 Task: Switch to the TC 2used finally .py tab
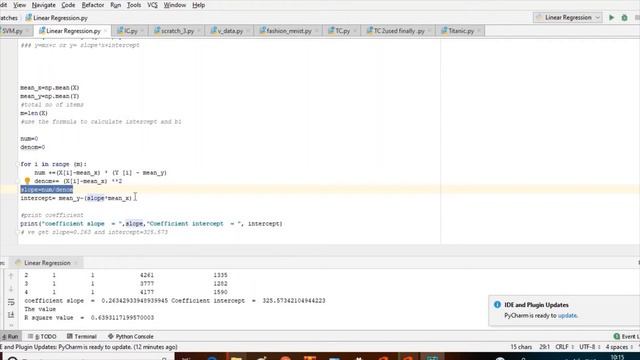point(399,31)
